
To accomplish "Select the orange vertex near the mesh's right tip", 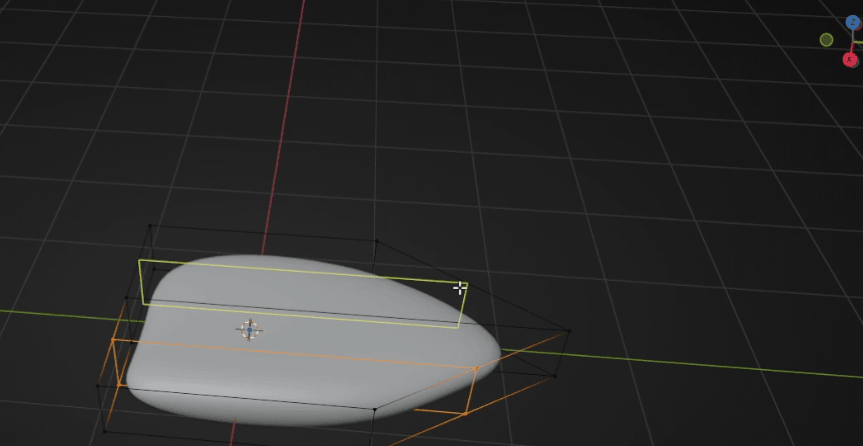I will click(x=474, y=370).
